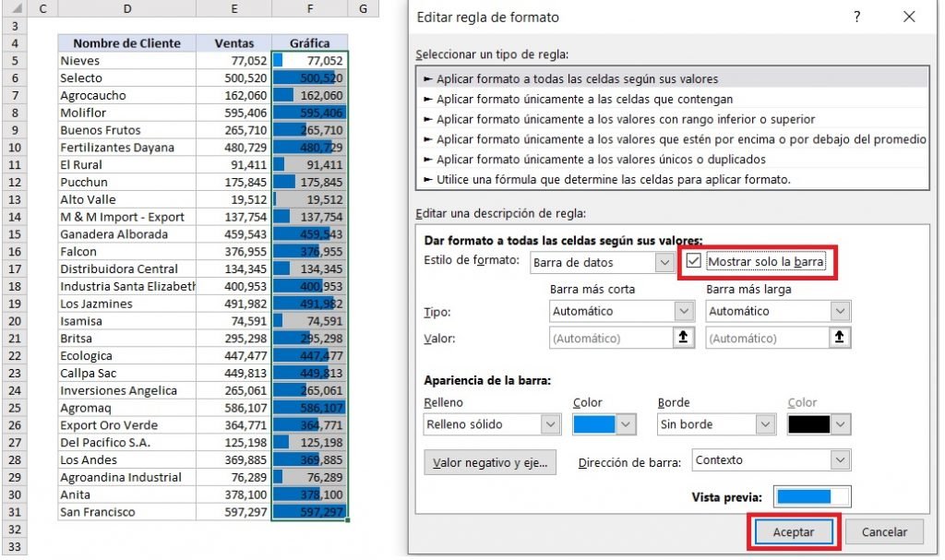945x560 pixels.
Task: Click the Cancelar button
Action: point(884,531)
